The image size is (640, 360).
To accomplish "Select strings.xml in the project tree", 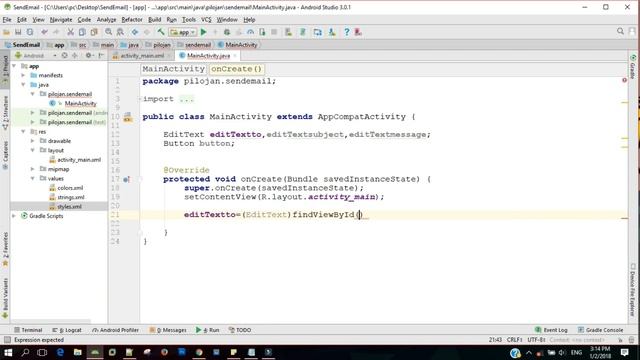I will 71,197.
